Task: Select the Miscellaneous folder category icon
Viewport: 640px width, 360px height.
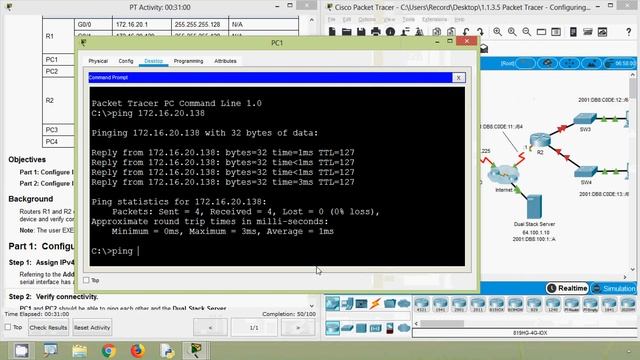Action: point(390,303)
